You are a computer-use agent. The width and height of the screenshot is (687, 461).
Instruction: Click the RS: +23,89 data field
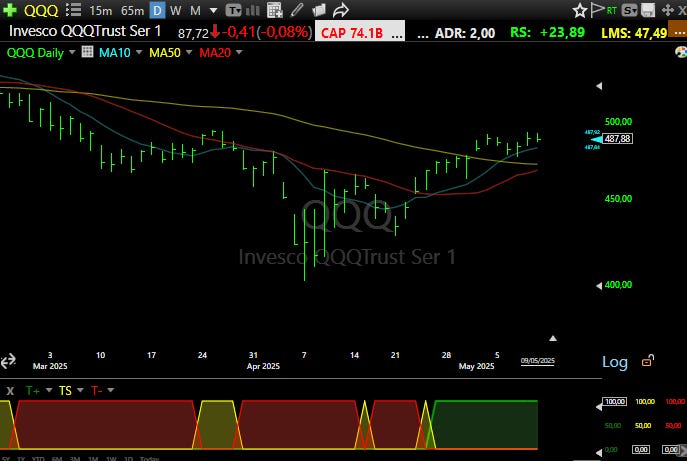pyautogui.click(x=547, y=32)
